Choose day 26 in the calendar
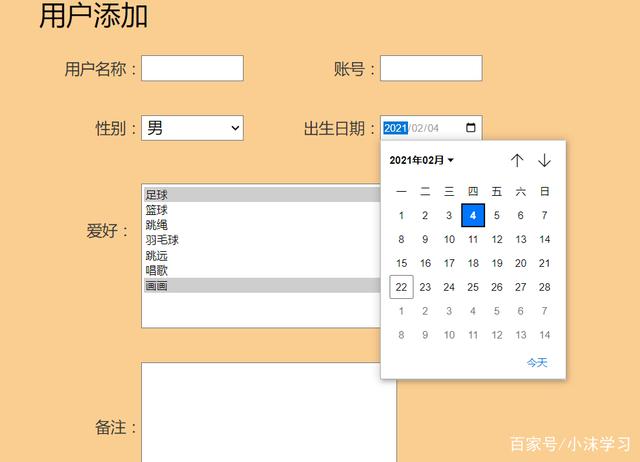Screen dimensions: 640x462 pyautogui.click(x=497, y=287)
